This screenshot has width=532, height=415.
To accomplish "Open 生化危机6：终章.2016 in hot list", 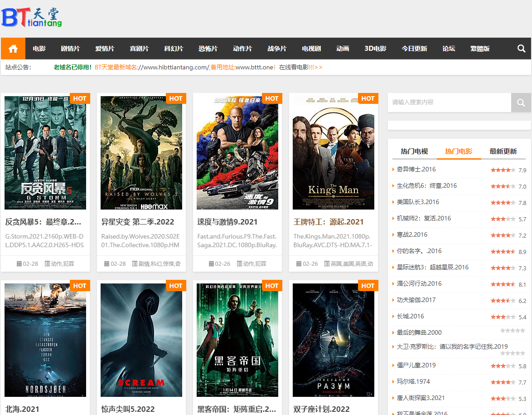I will 427,186.
